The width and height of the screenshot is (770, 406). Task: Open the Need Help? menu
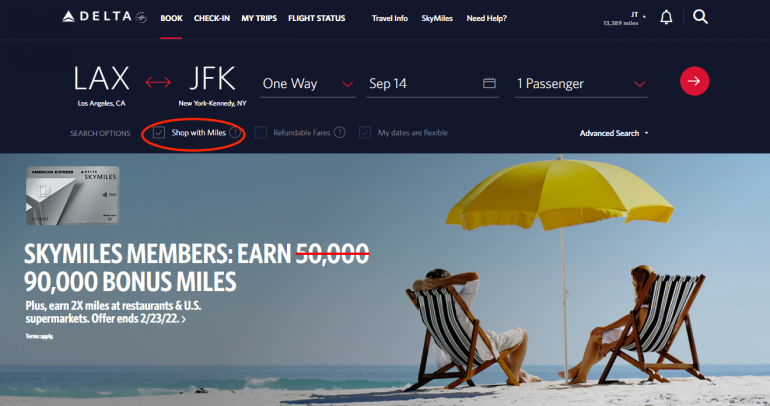[x=487, y=18]
